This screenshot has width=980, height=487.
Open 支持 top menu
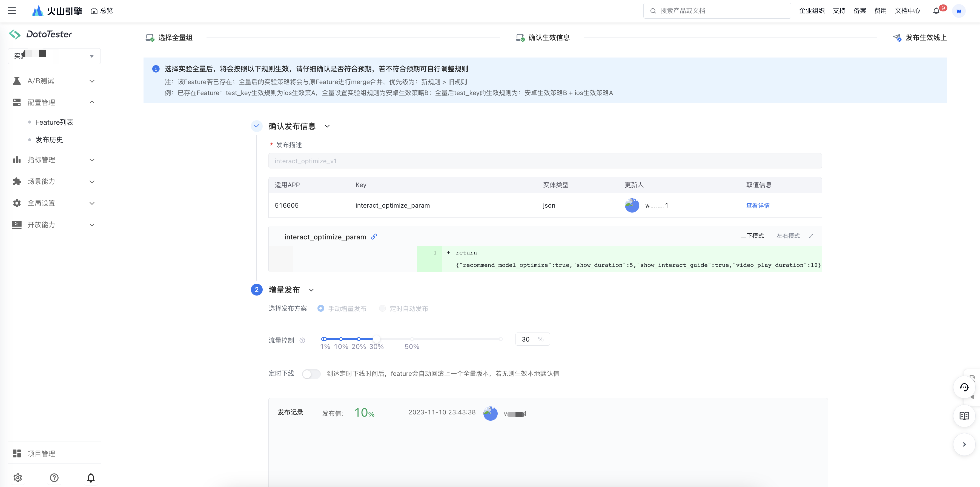click(839, 11)
